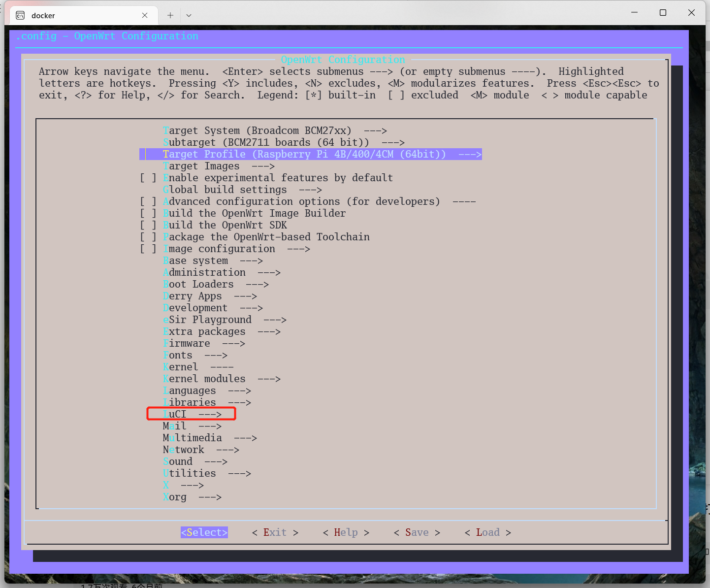Click the Save button
The height and width of the screenshot is (588, 710).
pyautogui.click(x=417, y=532)
